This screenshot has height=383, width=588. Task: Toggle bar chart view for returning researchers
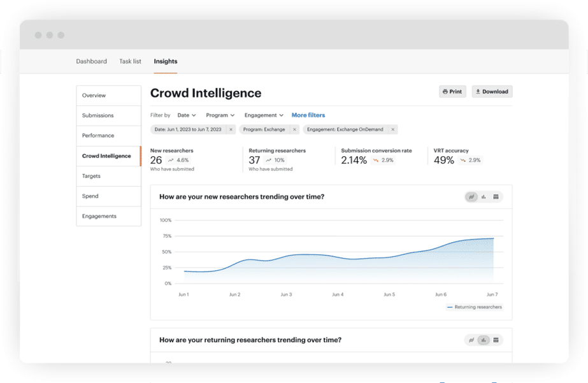(x=484, y=340)
